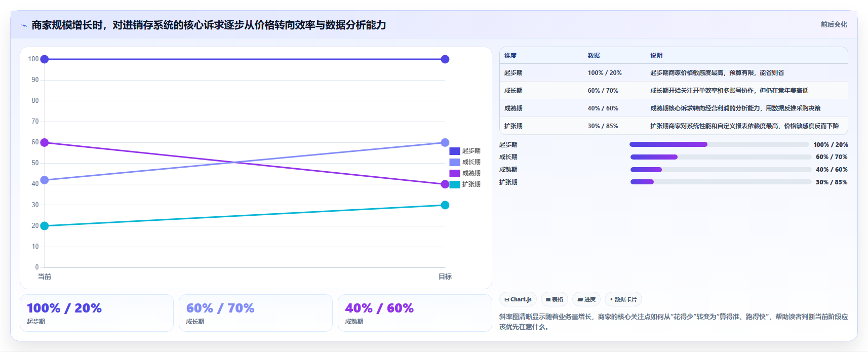Click the description starting 扩张期商家对系统性能

tap(744, 126)
